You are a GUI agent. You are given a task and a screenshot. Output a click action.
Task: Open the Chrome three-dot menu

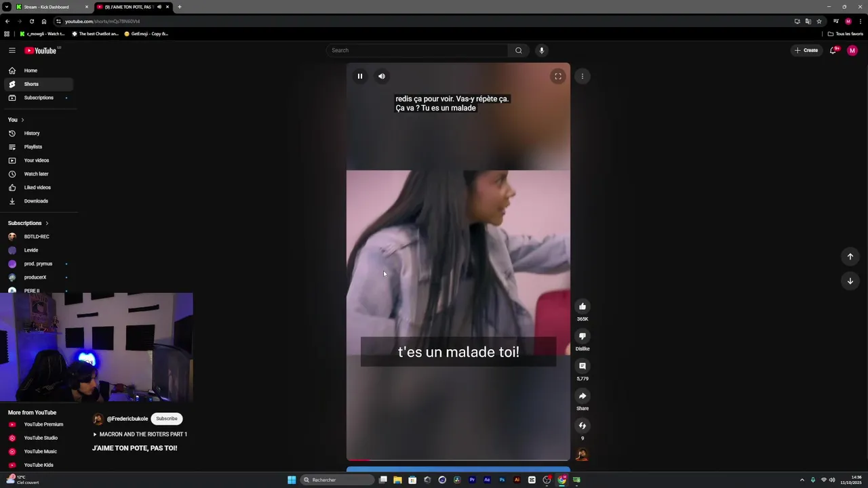(861, 21)
